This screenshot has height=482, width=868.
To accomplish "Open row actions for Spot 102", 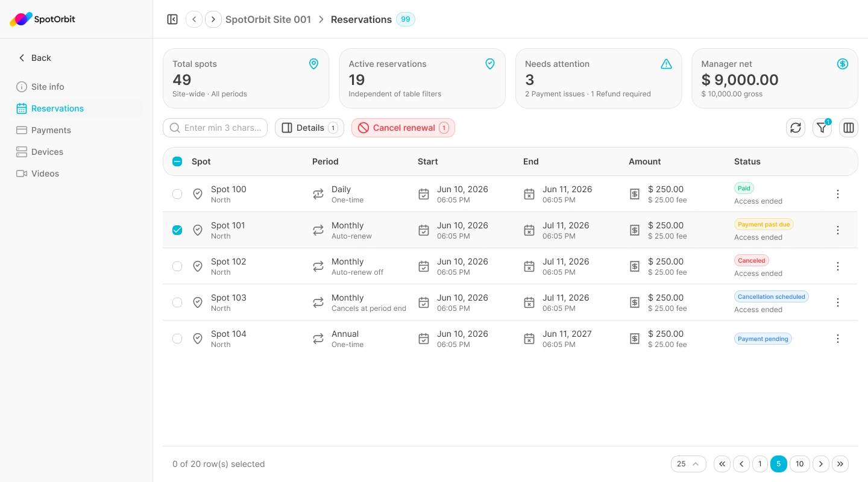I will tap(838, 266).
